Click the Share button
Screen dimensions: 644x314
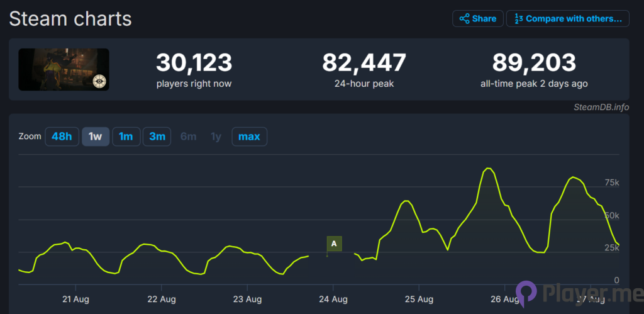(478, 18)
